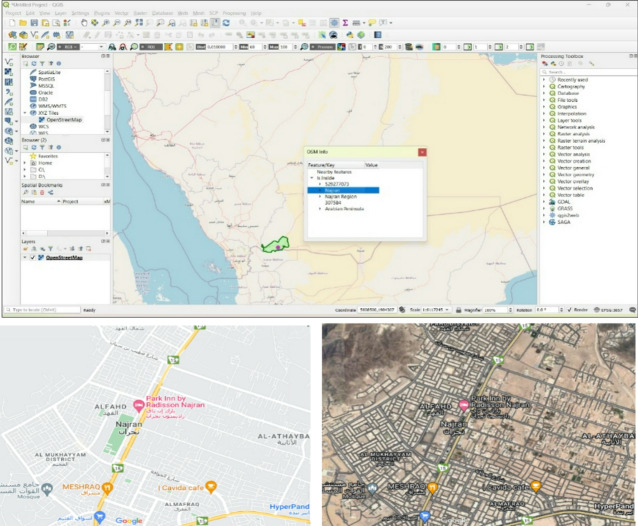638x526 pixels.
Task: Filter legend in the Layers panel
Action: (50, 249)
